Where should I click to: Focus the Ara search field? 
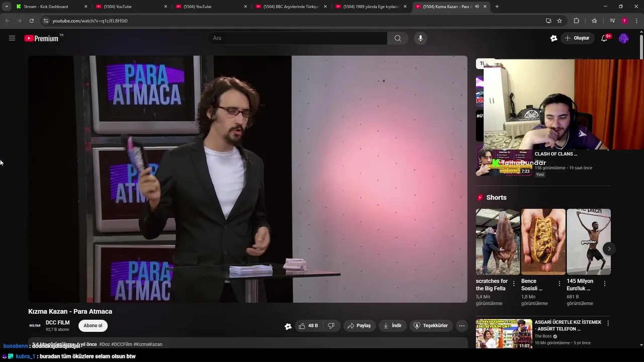(x=297, y=38)
